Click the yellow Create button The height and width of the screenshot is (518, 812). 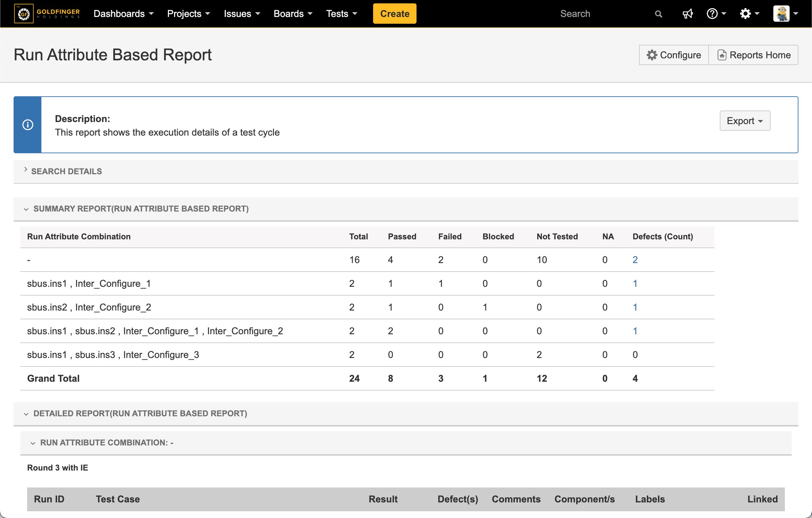click(x=394, y=14)
